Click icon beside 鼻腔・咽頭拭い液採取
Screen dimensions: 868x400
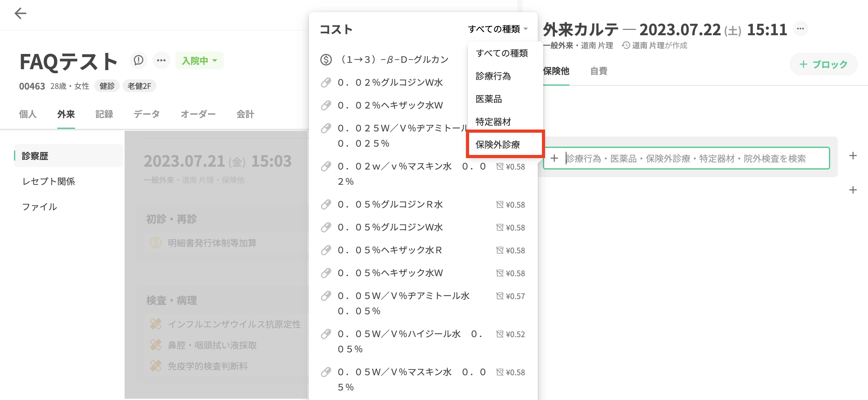click(155, 345)
